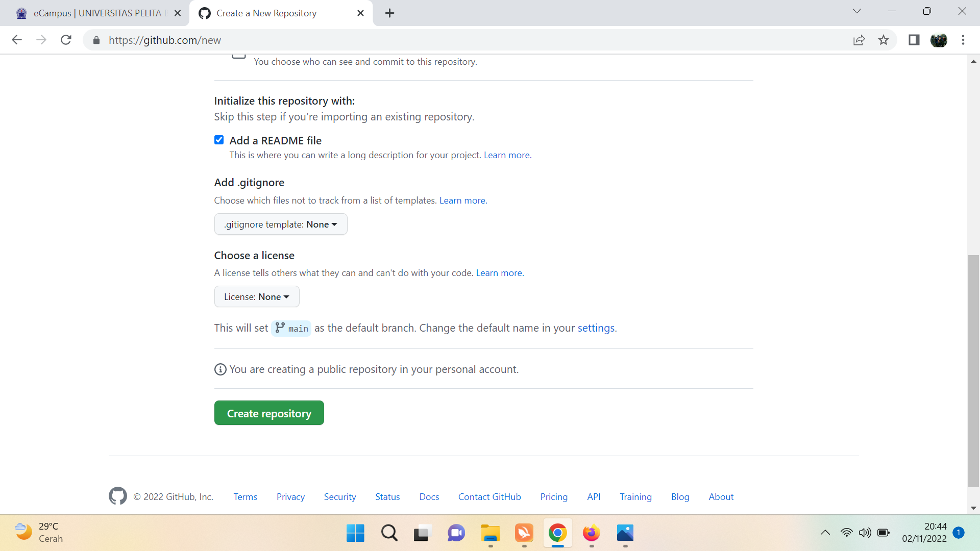Click the share page icon in address bar
The width and height of the screenshot is (980, 551).
[859, 40]
